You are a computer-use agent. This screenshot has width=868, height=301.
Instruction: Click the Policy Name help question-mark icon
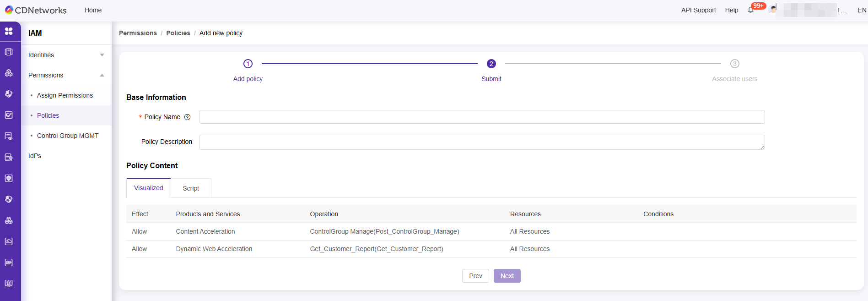[187, 117]
